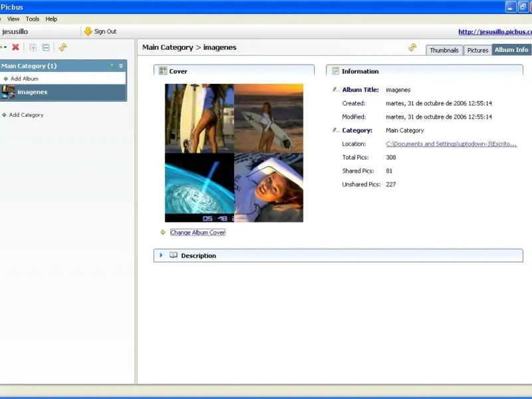Switch to the Thumbnails tab
Viewport: 532px width, 399px height.
pyautogui.click(x=444, y=51)
